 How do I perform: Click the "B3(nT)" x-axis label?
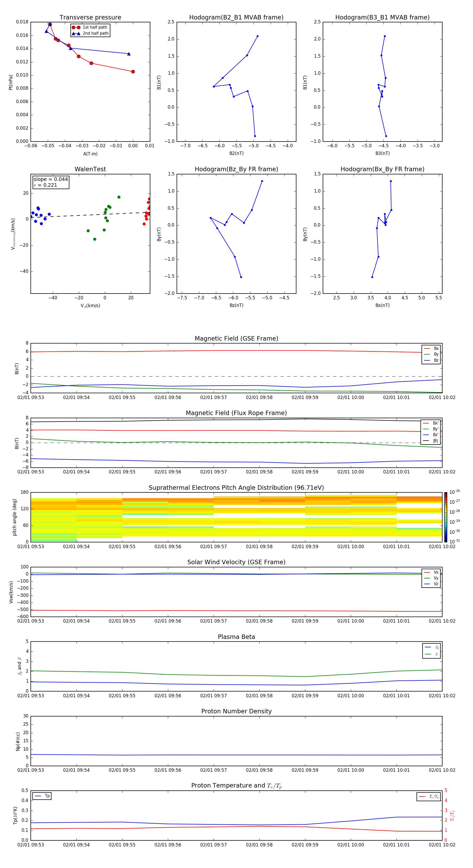point(382,153)
